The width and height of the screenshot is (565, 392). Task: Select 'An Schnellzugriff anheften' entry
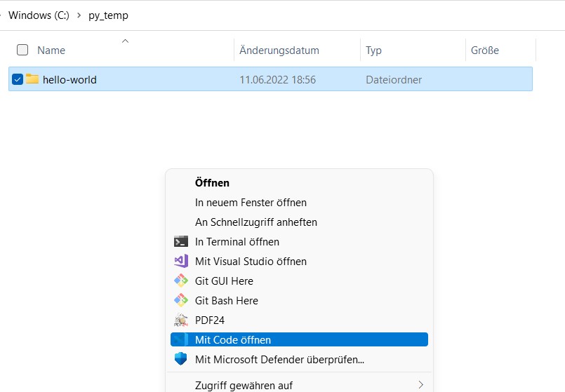pos(255,222)
